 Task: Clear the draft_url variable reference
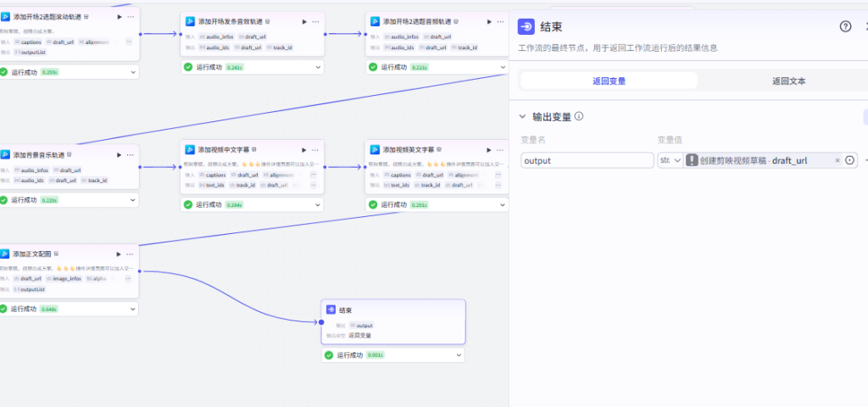[x=837, y=160]
